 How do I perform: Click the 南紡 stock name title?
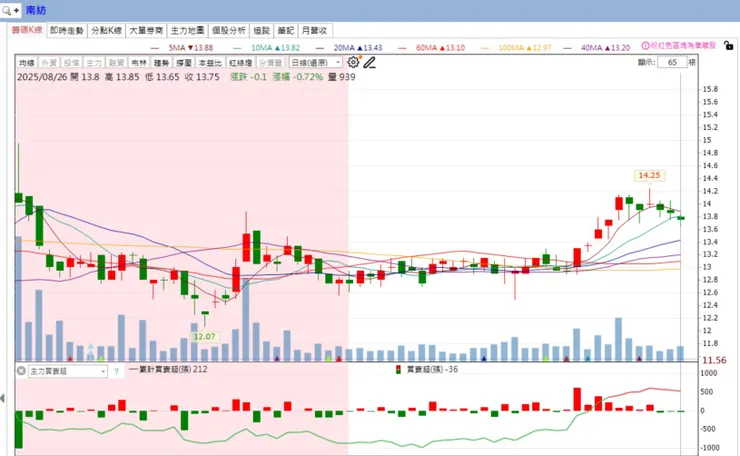pos(36,10)
